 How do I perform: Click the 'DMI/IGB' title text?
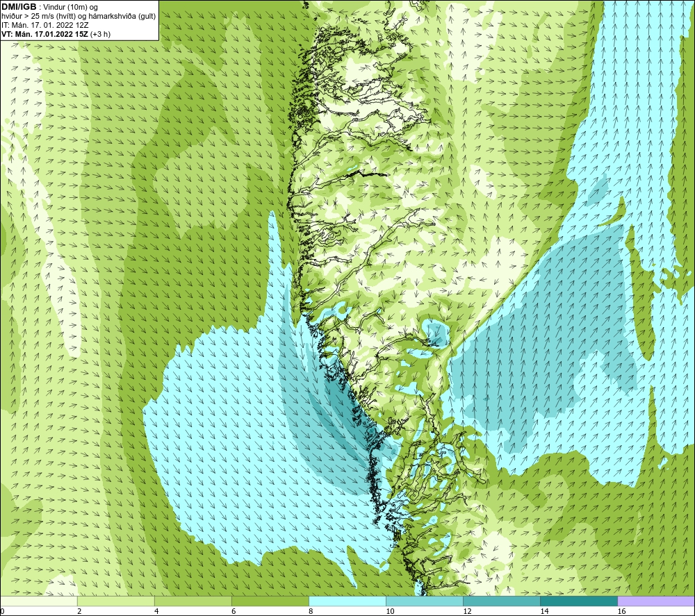coord(19,7)
